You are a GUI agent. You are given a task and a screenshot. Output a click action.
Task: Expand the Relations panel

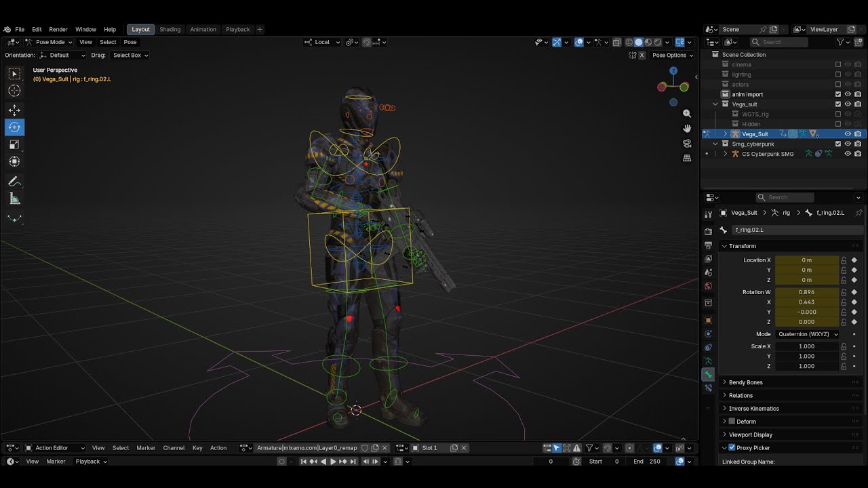(741, 396)
